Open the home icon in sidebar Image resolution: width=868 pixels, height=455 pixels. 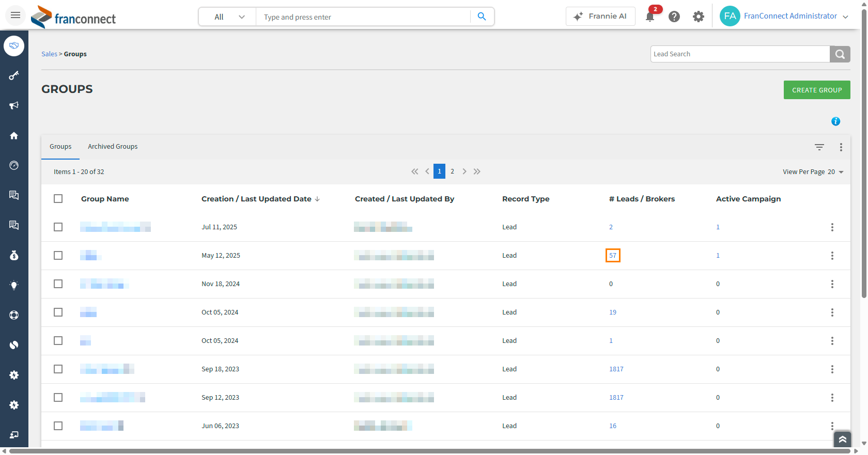click(14, 135)
